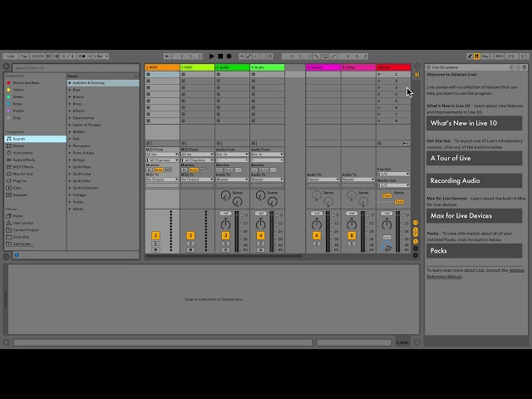Arm track 4 Audio for recording

pyautogui.click(x=260, y=249)
